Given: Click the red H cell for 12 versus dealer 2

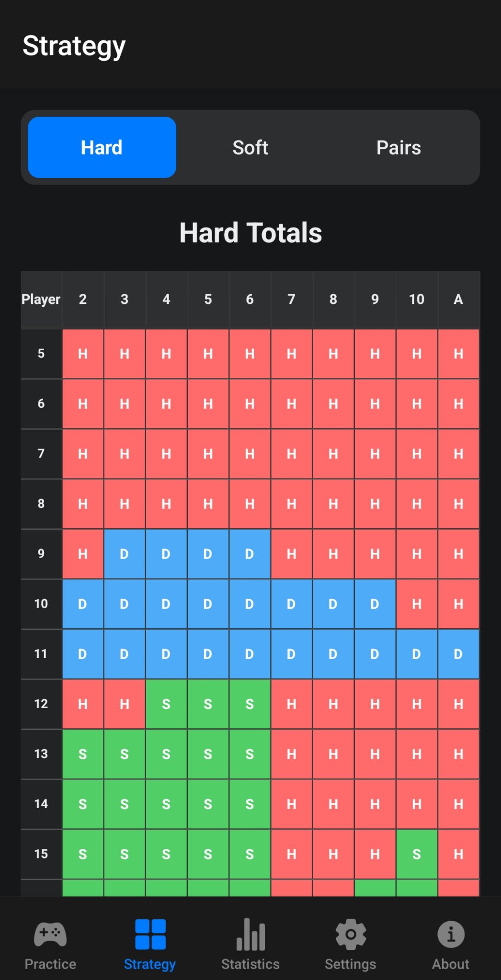Looking at the screenshot, I should [x=82, y=704].
